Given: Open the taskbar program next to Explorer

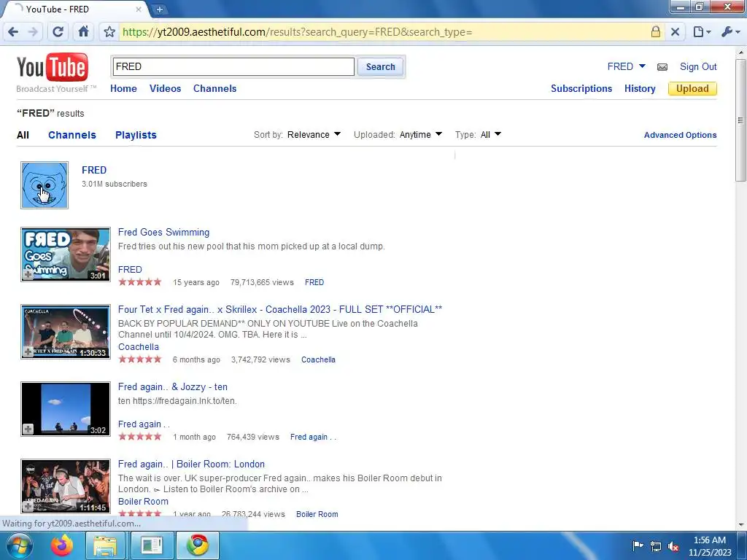Looking at the screenshot, I should [151, 545].
